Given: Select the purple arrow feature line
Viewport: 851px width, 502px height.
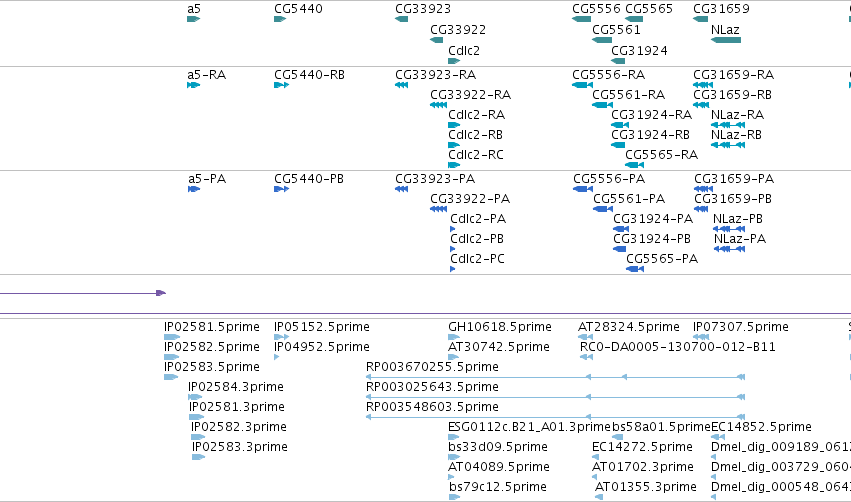Looking at the screenshot, I should click(82, 293).
